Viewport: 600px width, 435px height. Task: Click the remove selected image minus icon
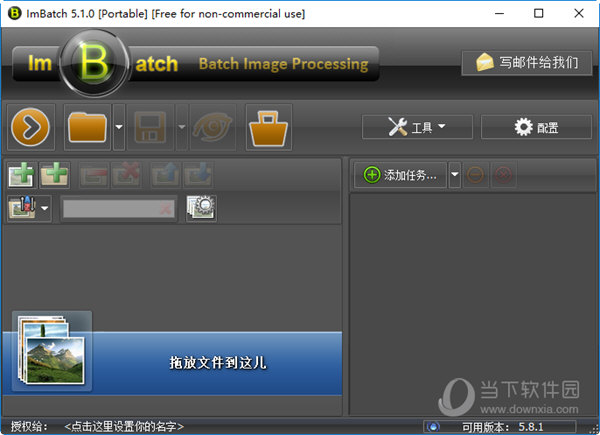(x=94, y=175)
